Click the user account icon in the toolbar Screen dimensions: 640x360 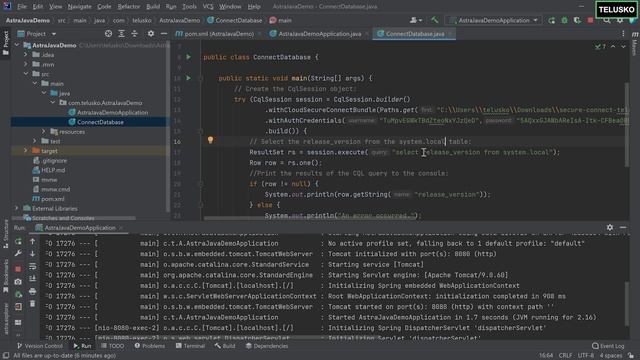coord(416,20)
